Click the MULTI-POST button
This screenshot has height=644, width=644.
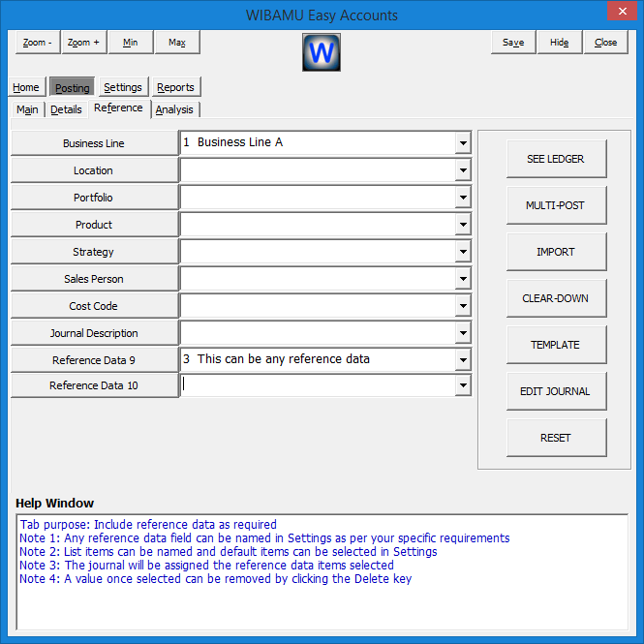556,205
